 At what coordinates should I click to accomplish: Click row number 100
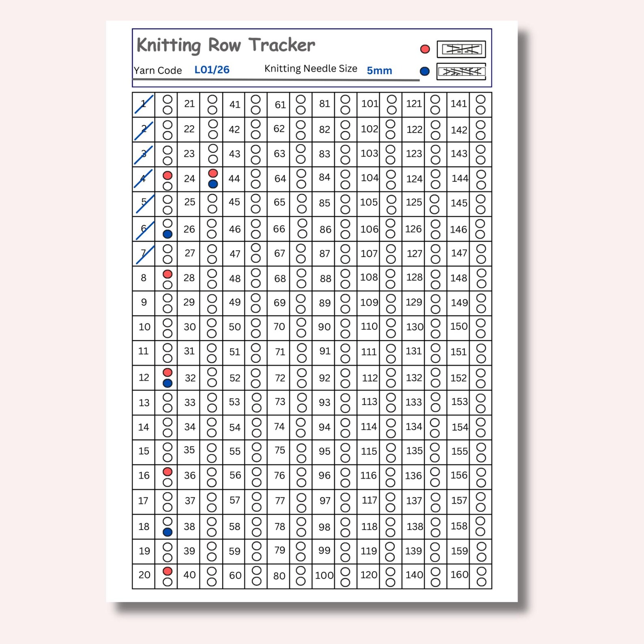coord(324,575)
